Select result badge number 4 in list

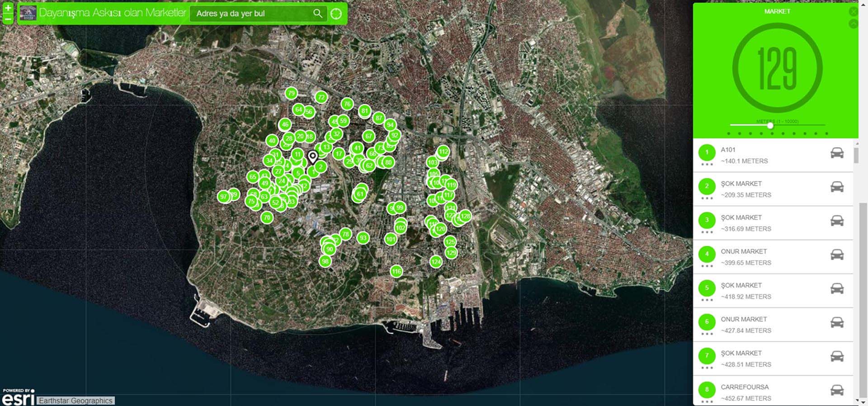(x=707, y=254)
